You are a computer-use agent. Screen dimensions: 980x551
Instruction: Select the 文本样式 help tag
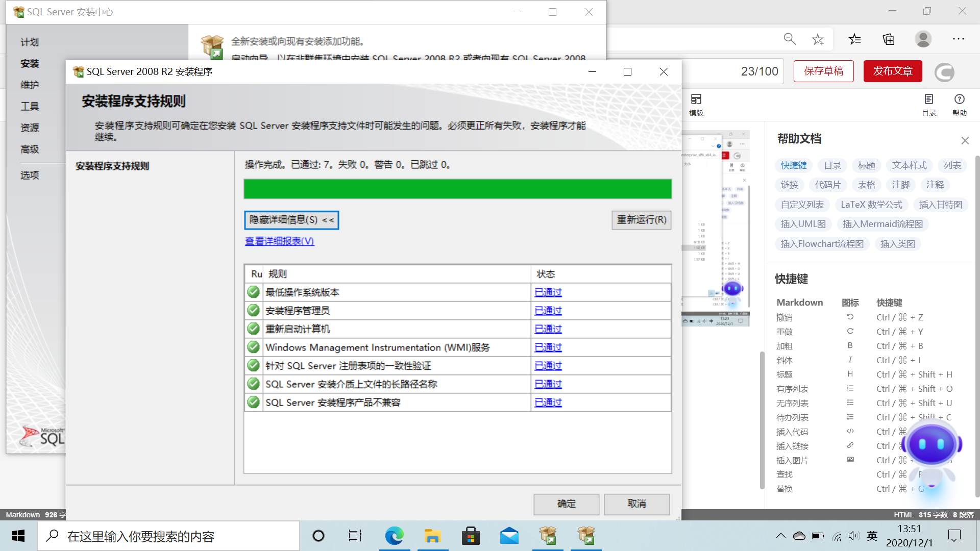(x=910, y=165)
